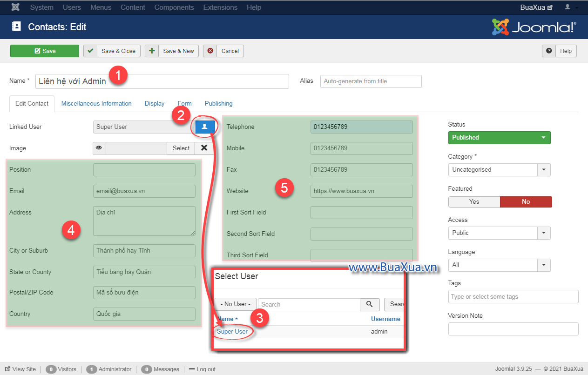Screen dimensions: 588x375
Task: Click the Tags input field
Action: tap(514, 297)
